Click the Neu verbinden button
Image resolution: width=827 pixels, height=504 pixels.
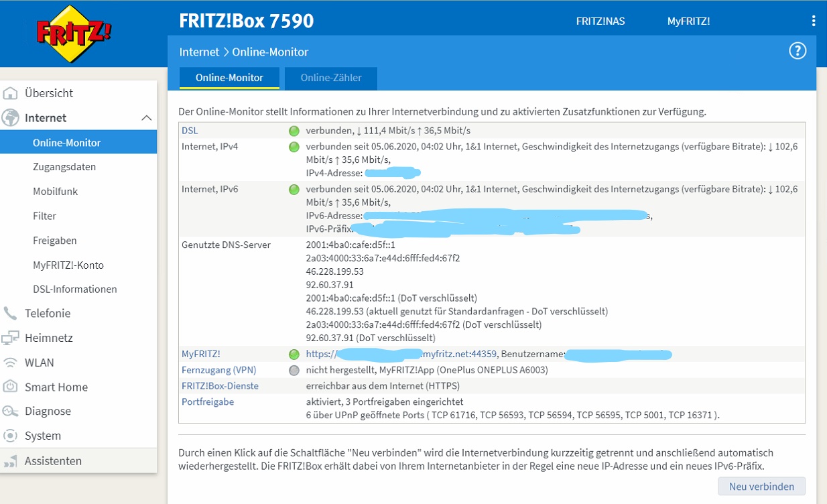(x=762, y=487)
